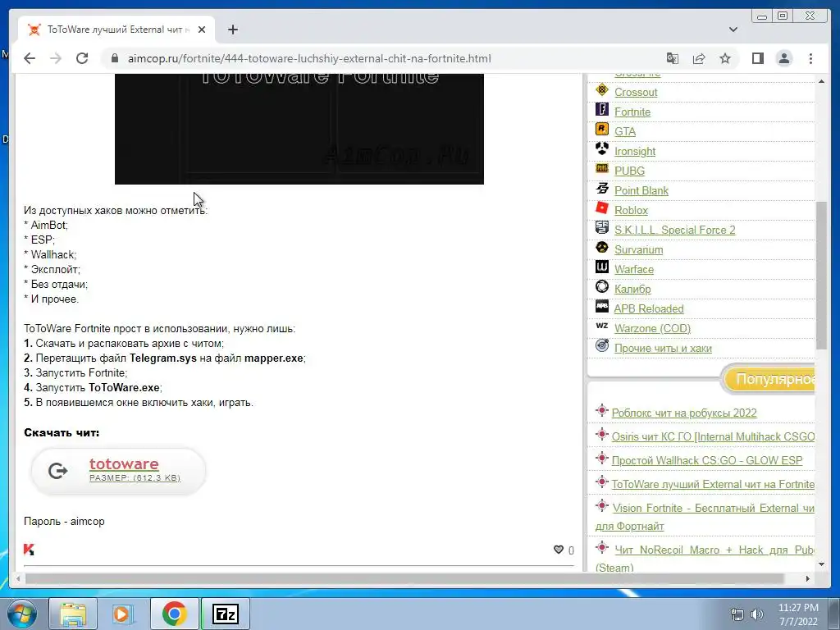Click the Crossout game icon

point(602,90)
